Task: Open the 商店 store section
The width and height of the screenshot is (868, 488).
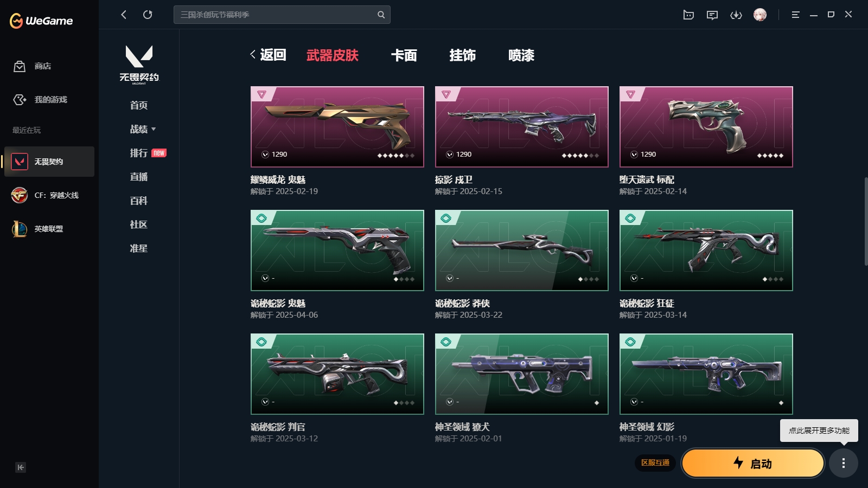Action: (33, 66)
